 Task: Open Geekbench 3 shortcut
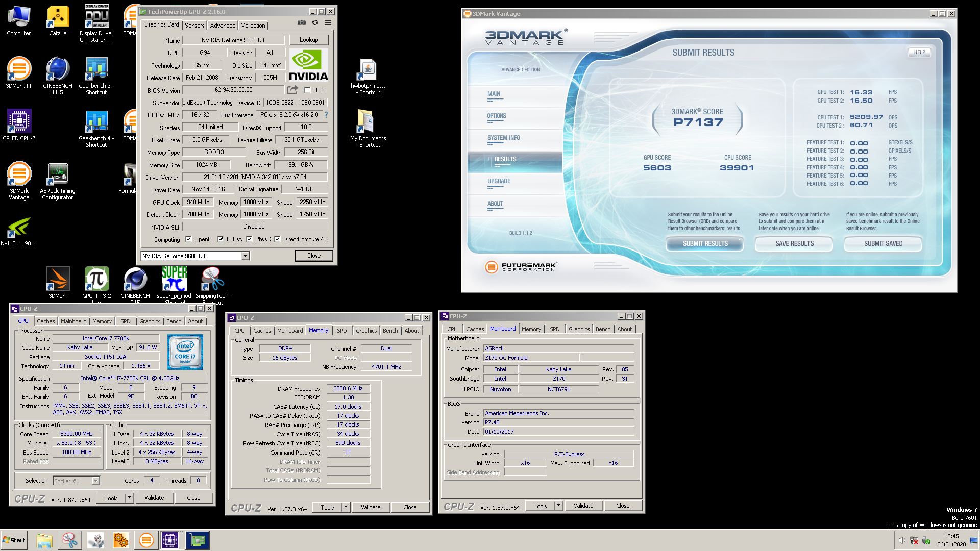pyautogui.click(x=96, y=76)
